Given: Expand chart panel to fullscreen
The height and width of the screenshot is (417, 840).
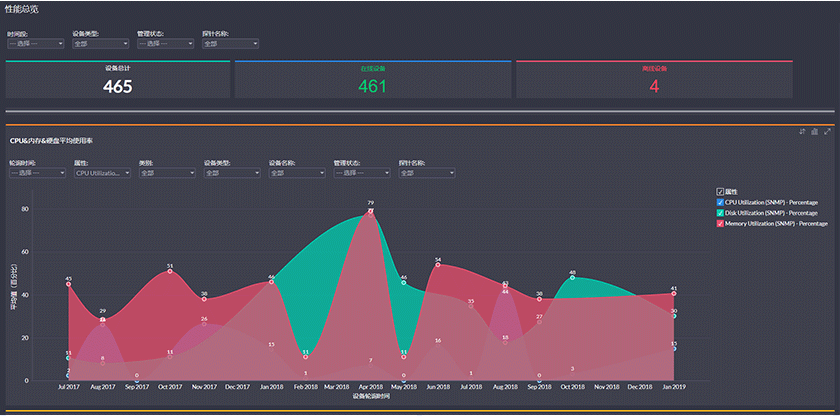Looking at the screenshot, I should tap(827, 132).
